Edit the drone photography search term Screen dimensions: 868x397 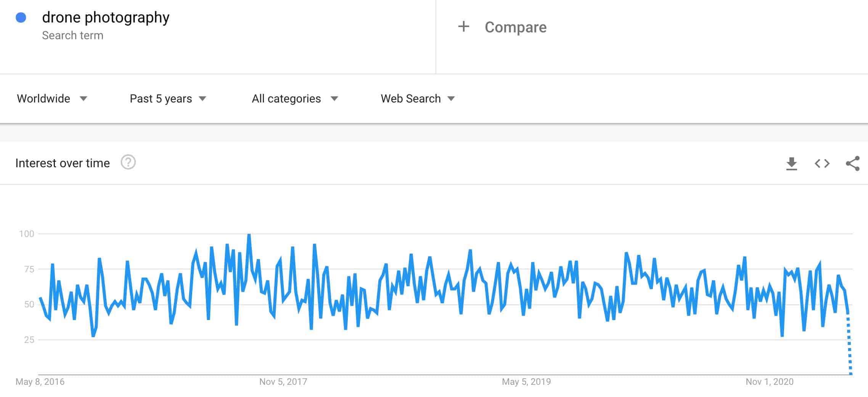[x=106, y=18]
